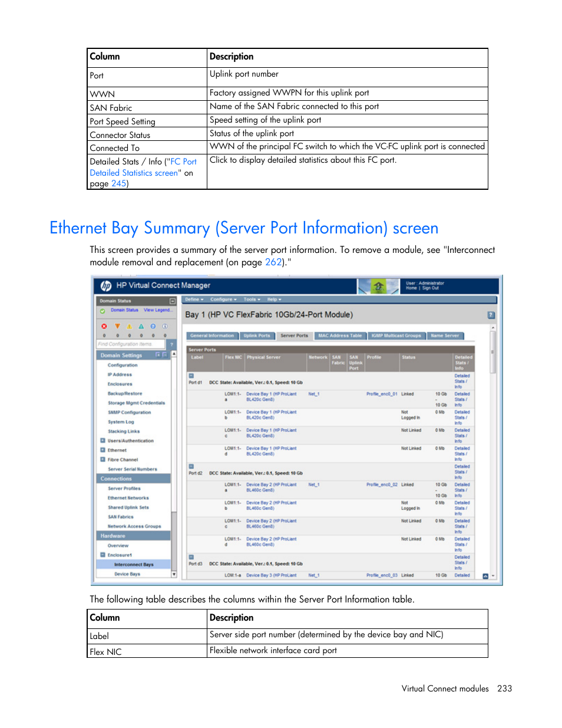The width and height of the screenshot is (562, 728).
Task: Click the expand-all icon in Domain Settings header
Action: tap(158, 355)
